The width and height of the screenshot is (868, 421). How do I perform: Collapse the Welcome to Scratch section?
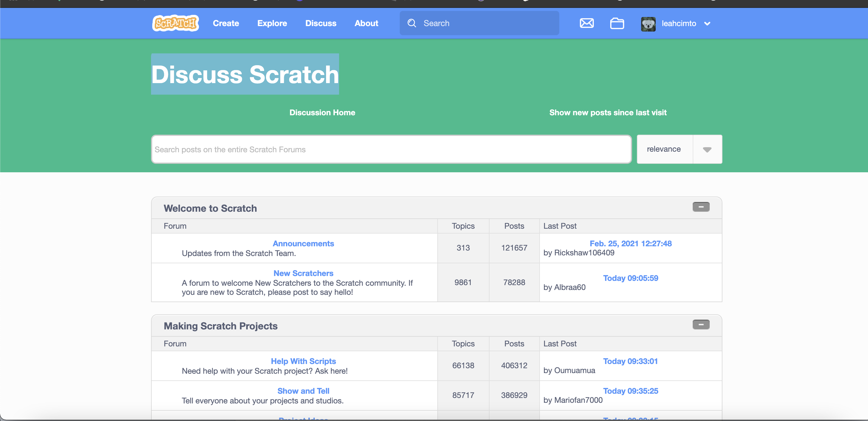[x=701, y=207]
